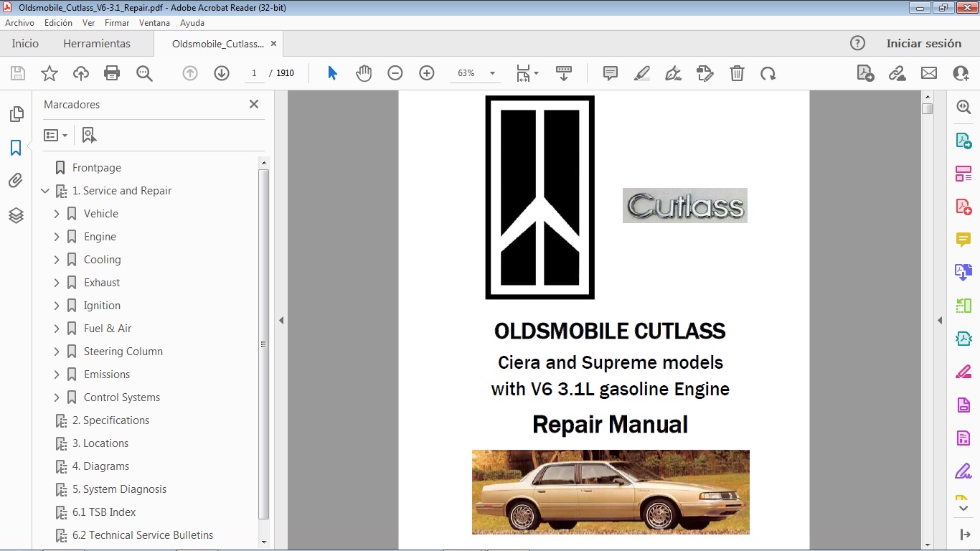Open the Ayuda menu
The width and height of the screenshot is (980, 551).
point(192,23)
